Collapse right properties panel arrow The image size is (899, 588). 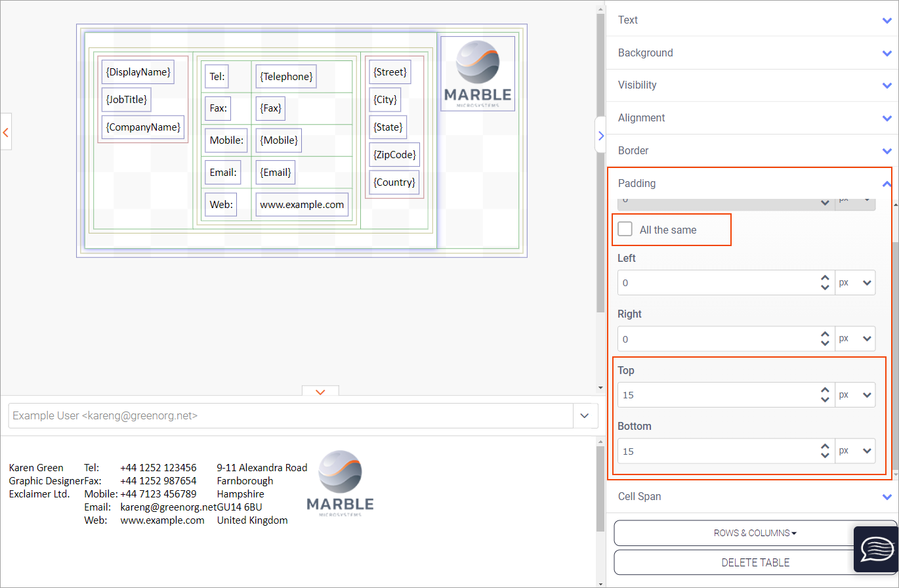(600, 135)
